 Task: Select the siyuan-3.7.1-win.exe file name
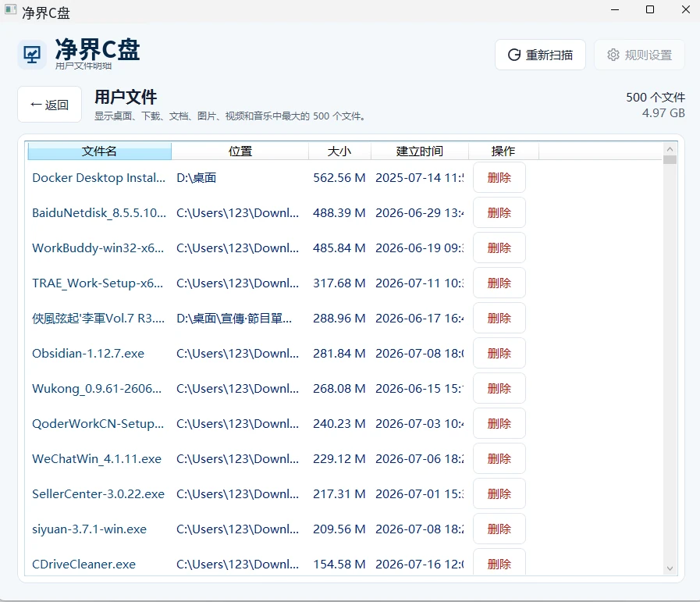point(89,529)
